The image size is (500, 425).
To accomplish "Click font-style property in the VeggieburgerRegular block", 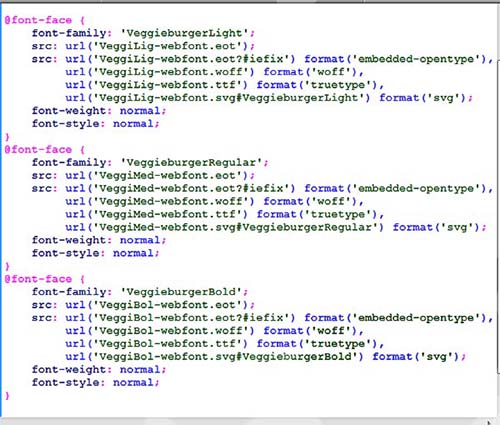I will (66, 253).
